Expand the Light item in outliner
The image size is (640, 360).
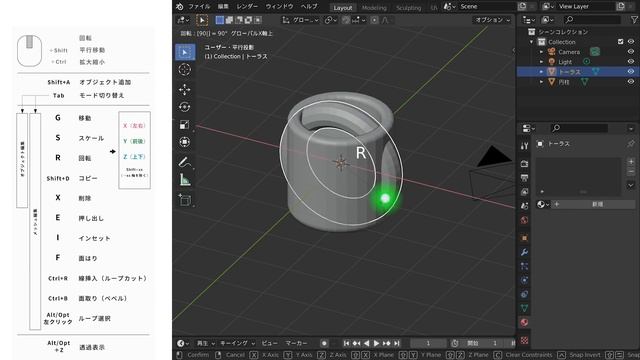[542, 62]
